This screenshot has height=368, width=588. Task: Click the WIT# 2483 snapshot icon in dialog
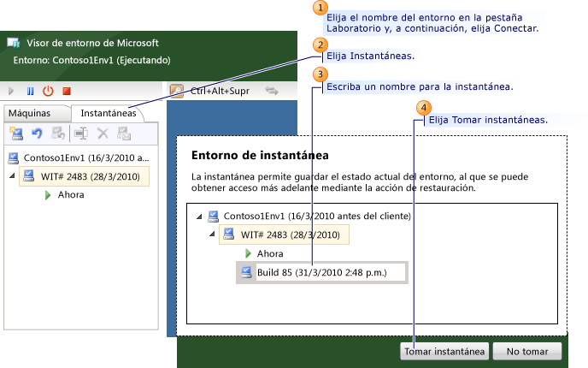pos(228,234)
